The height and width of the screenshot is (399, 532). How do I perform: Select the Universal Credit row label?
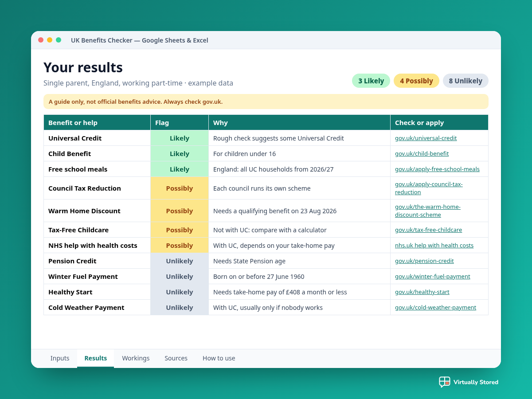tap(97, 138)
